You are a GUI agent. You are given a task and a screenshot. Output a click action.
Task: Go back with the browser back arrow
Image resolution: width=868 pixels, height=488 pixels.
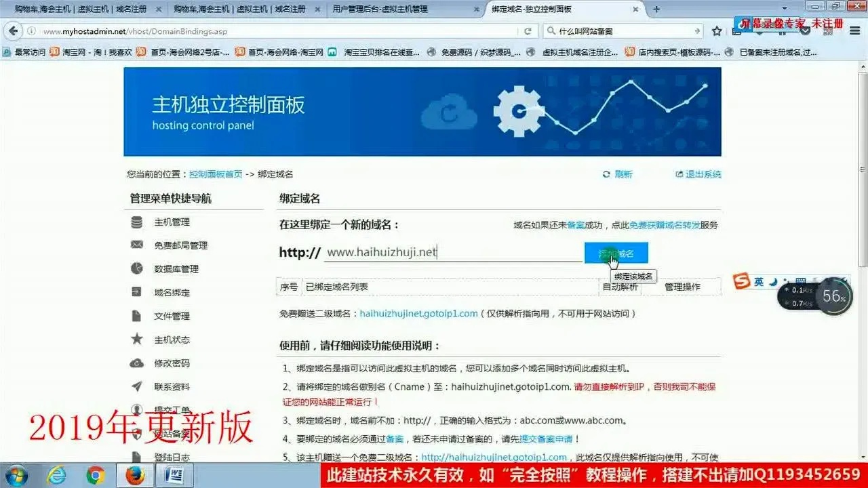click(14, 31)
